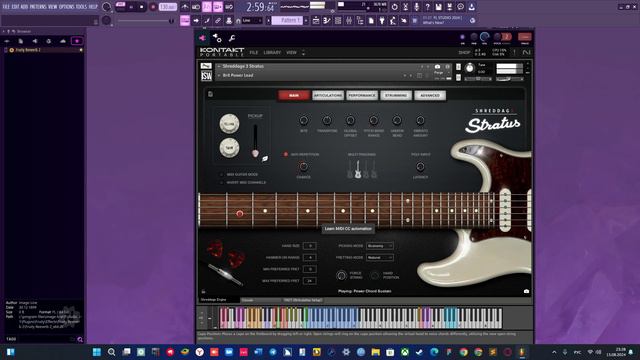Viewport: 640px width, 360px height.
Task: Switch to the ARTICULATIONS tab
Action: point(328,96)
